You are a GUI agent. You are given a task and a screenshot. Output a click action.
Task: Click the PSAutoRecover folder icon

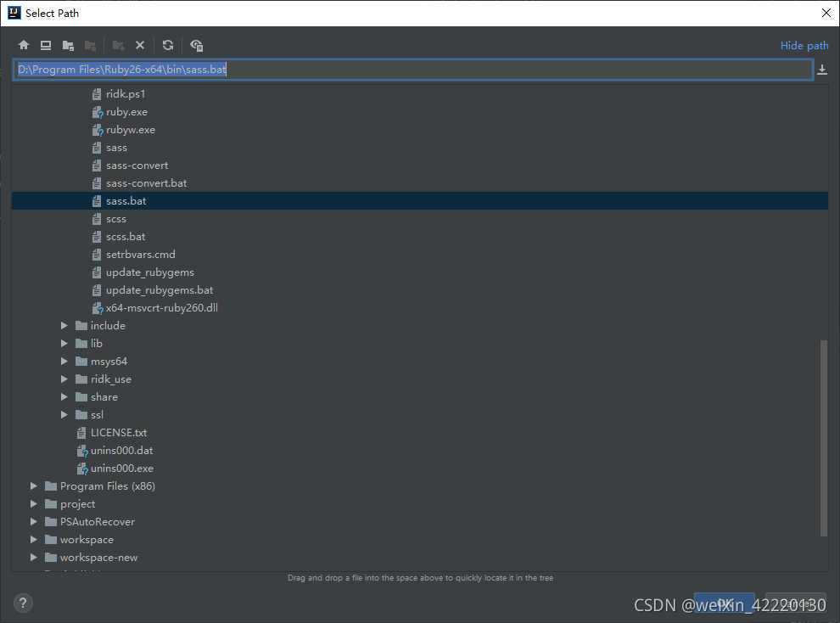(51, 522)
